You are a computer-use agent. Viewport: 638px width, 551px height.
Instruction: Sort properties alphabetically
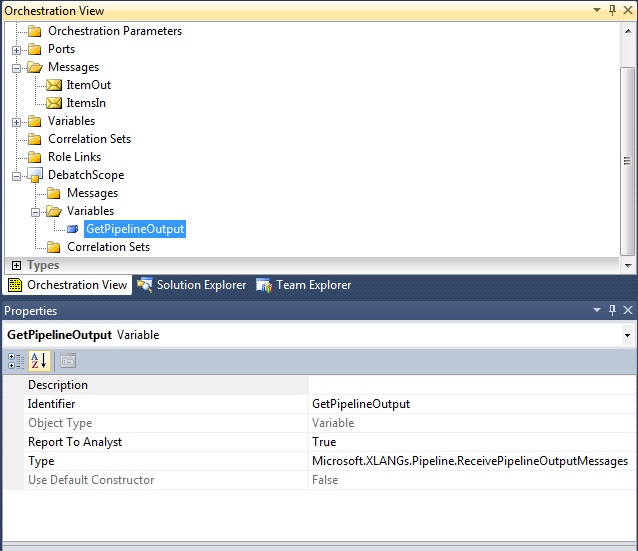point(39,361)
